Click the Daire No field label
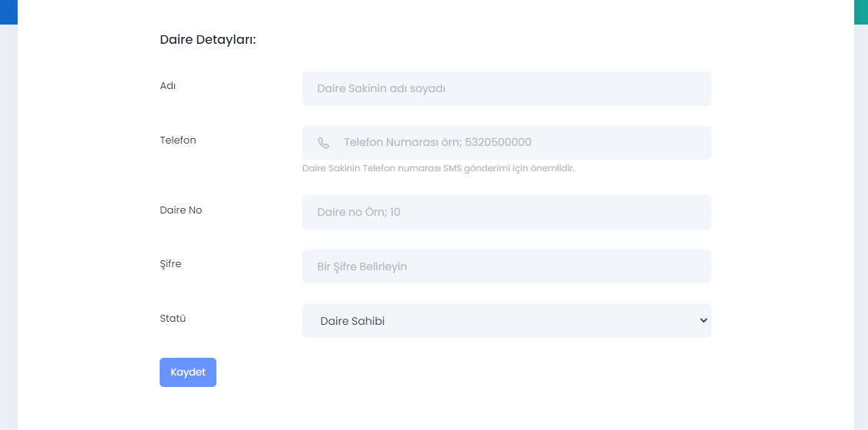This screenshot has width=868, height=430. pos(181,210)
